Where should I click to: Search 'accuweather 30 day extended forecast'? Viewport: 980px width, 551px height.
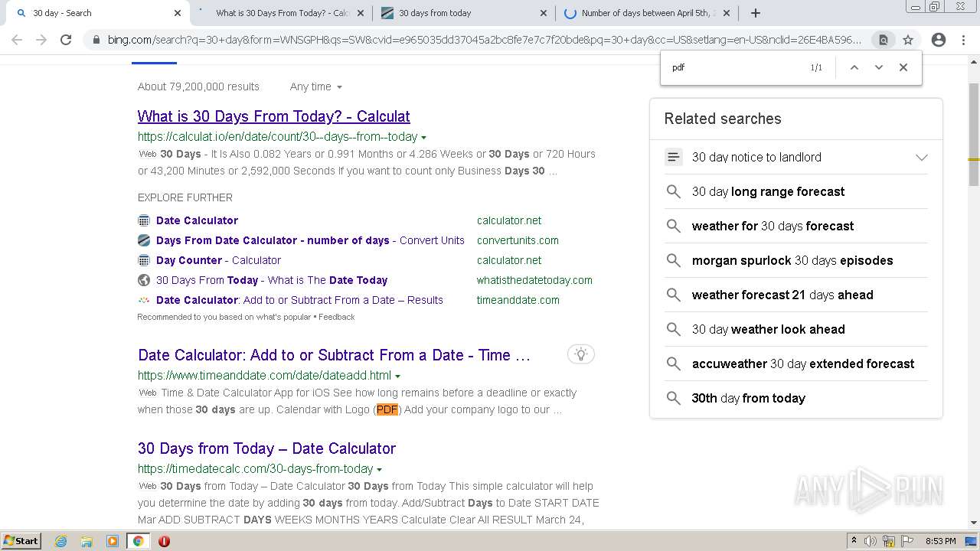pos(803,364)
